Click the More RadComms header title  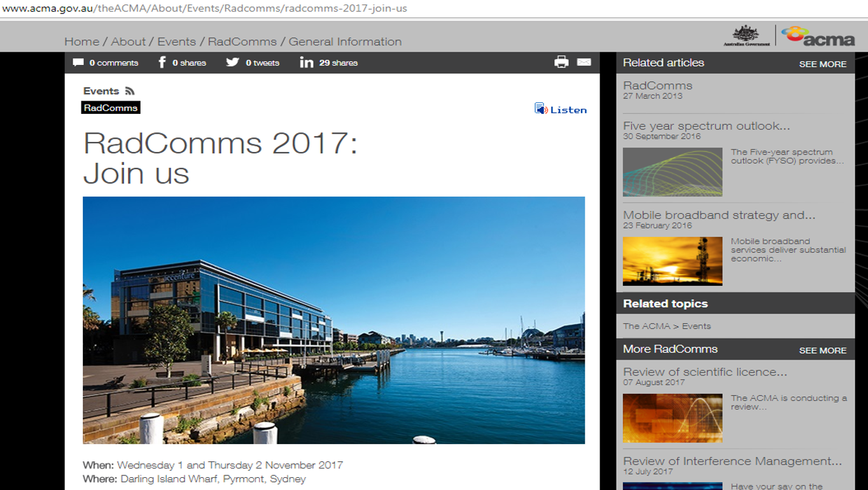670,349
